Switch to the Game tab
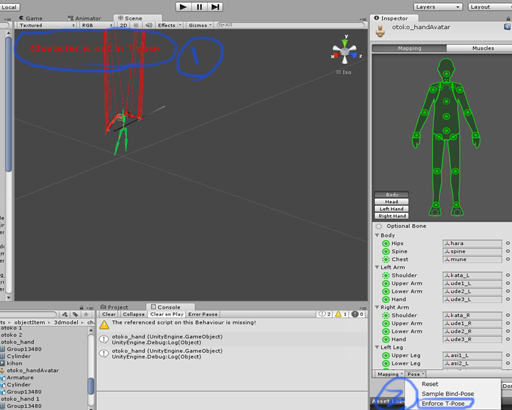This screenshot has height=410, width=512. pos(31,18)
